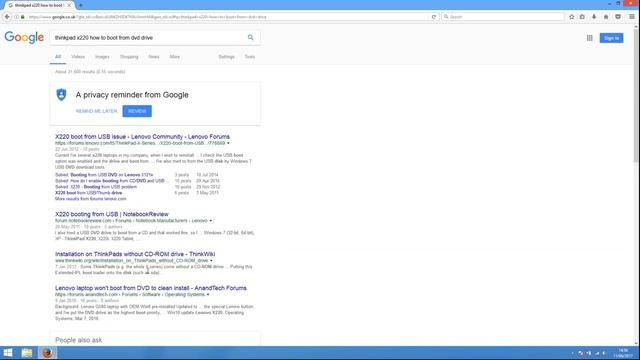Open the Windows Start button
Image resolution: width=640 pixels, height=360 pixels.
pyautogui.click(x=8, y=353)
